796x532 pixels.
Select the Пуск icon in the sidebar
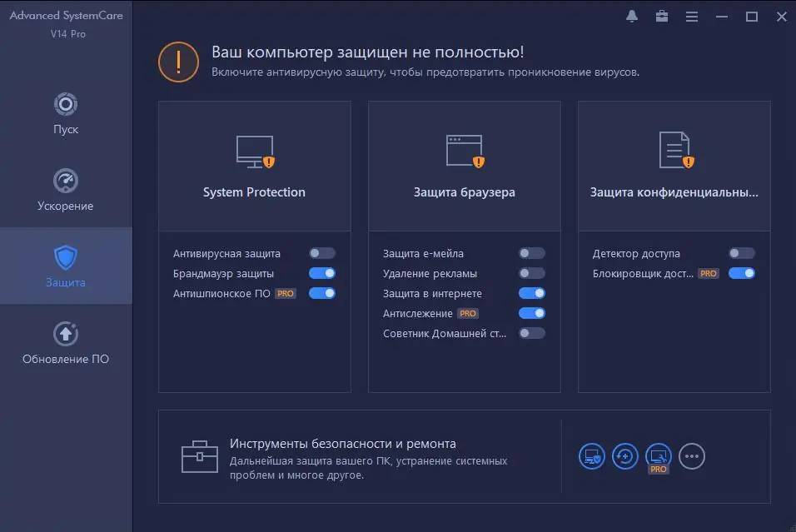point(65,103)
